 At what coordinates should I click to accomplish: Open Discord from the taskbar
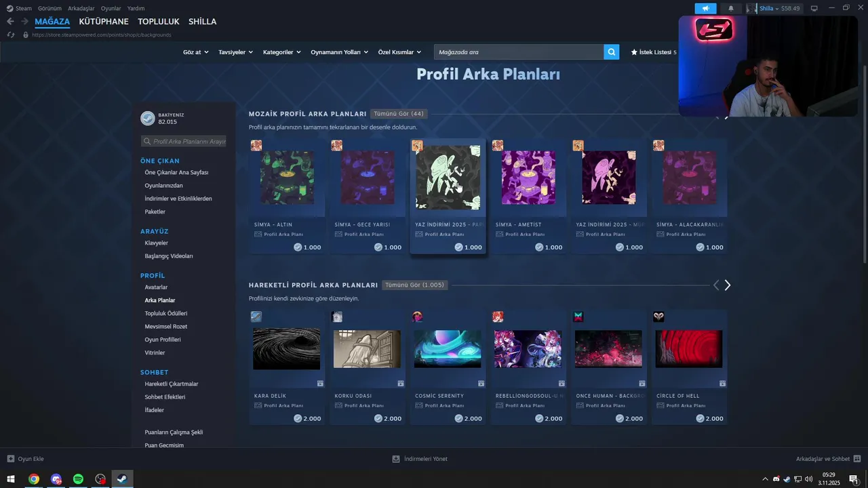(x=56, y=479)
